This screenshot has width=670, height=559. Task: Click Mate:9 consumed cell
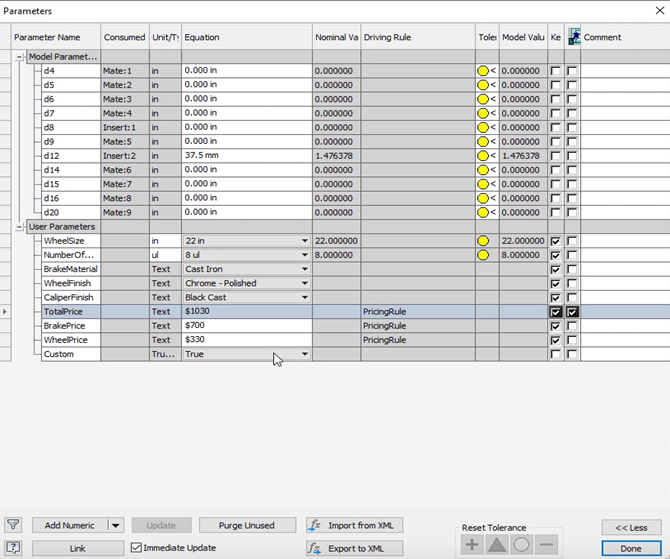pos(125,212)
